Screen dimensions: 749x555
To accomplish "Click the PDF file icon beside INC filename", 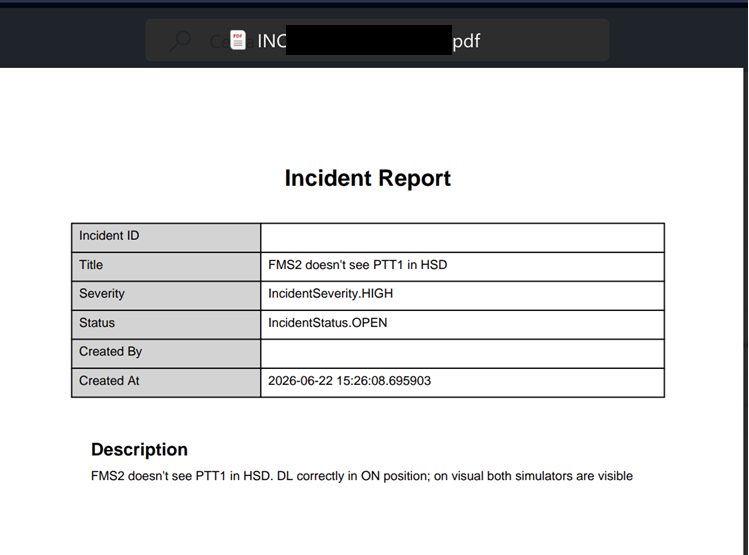I will pyautogui.click(x=238, y=40).
